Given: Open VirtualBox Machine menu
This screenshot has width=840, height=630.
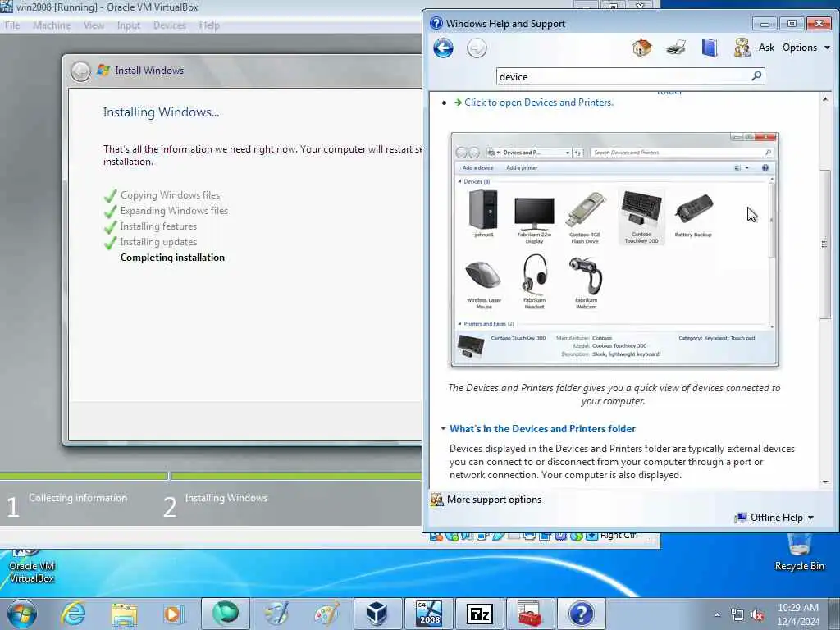Looking at the screenshot, I should [x=52, y=25].
